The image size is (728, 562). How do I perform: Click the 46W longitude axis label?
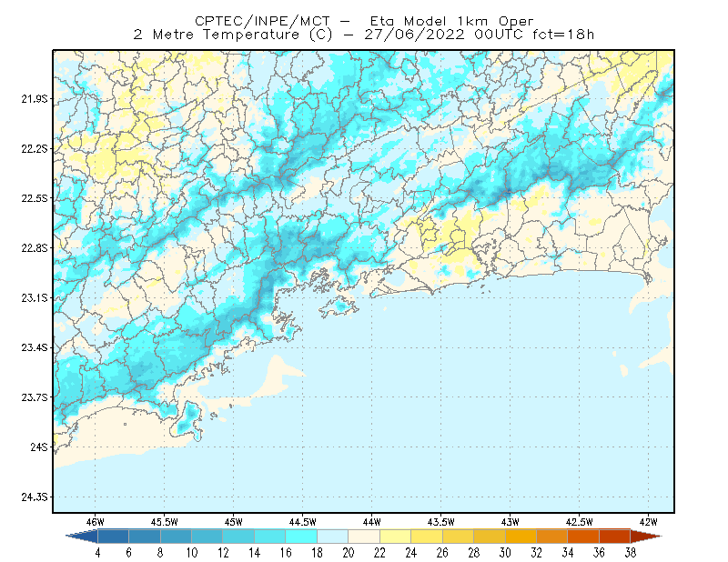tap(96, 522)
